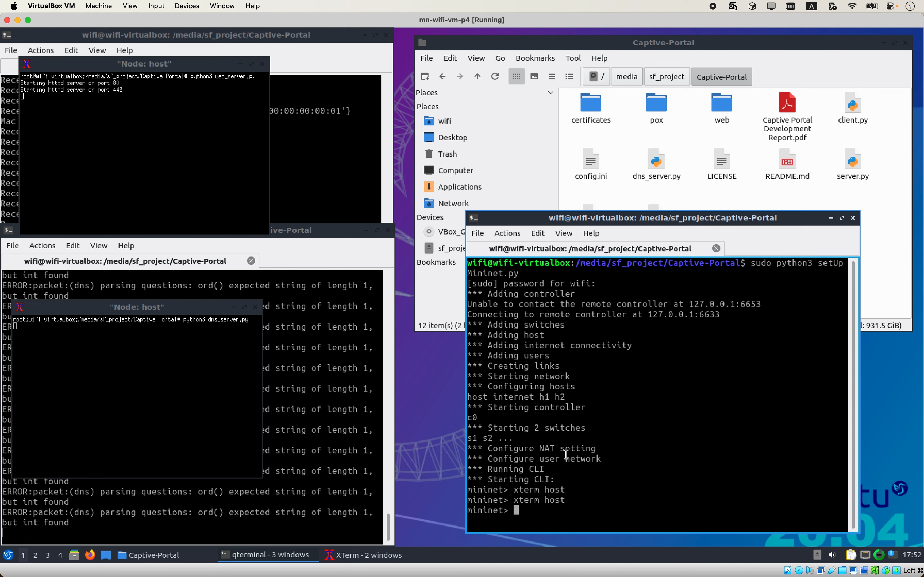Viewport: 924px width, 577px height.
Task: Close the mininet terminal tab
Action: click(x=716, y=249)
